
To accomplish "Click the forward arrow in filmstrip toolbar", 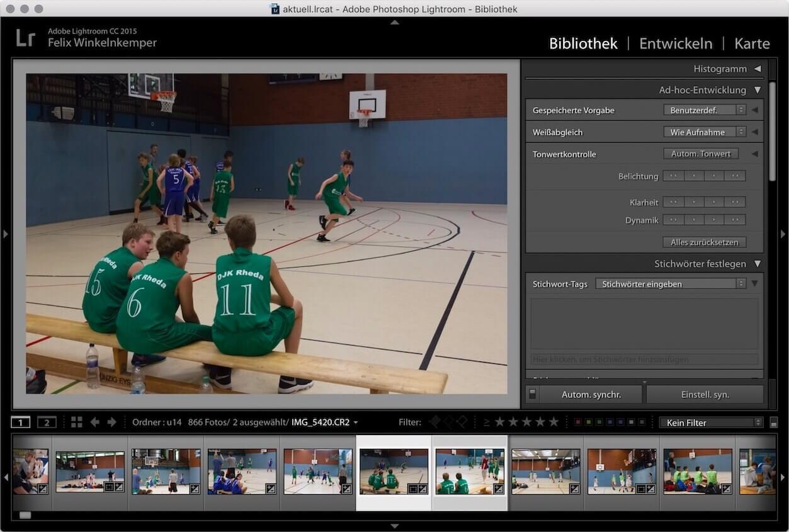I will point(111,422).
